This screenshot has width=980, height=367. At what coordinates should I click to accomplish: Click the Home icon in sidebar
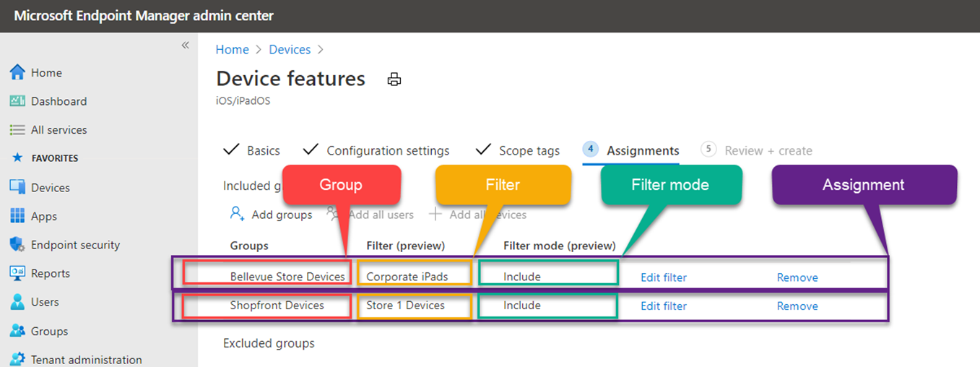[x=17, y=72]
